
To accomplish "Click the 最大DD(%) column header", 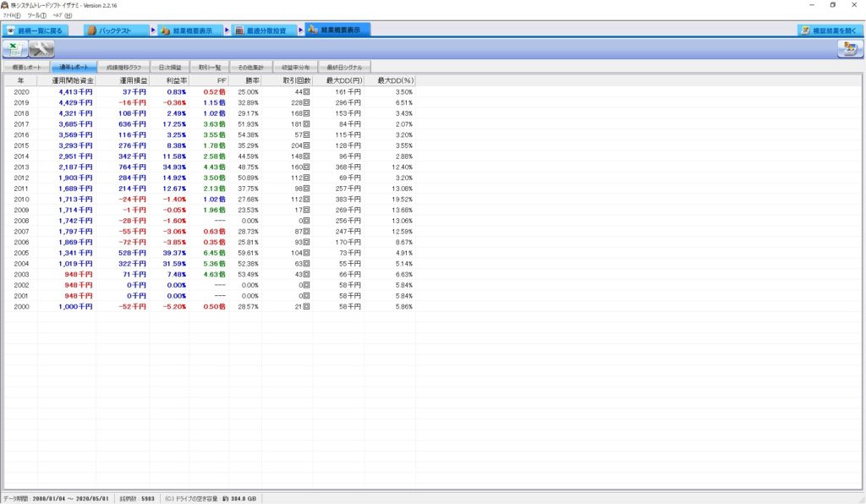I will coord(390,80).
